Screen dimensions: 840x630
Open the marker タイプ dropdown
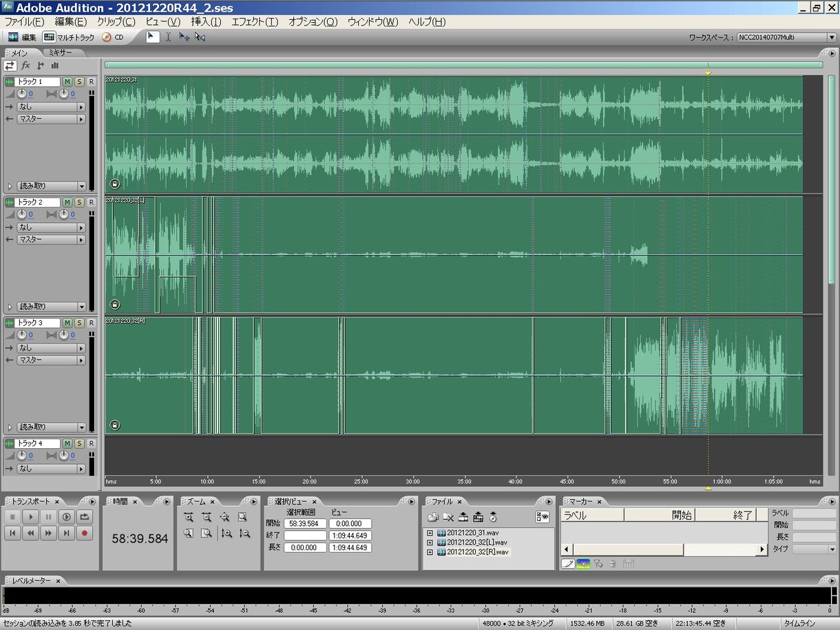coord(813,549)
